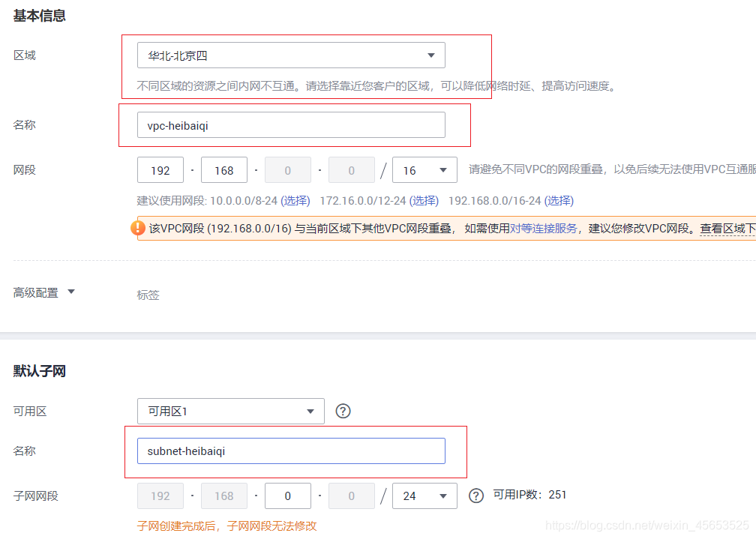Image resolution: width=756 pixels, height=539 pixels.
Task: Click the help icon beside the /24 mask dropdown
Action: [475, 496]
